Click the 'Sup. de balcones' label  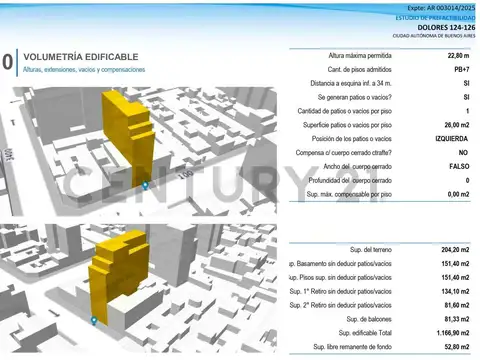[x=369, y=319]
